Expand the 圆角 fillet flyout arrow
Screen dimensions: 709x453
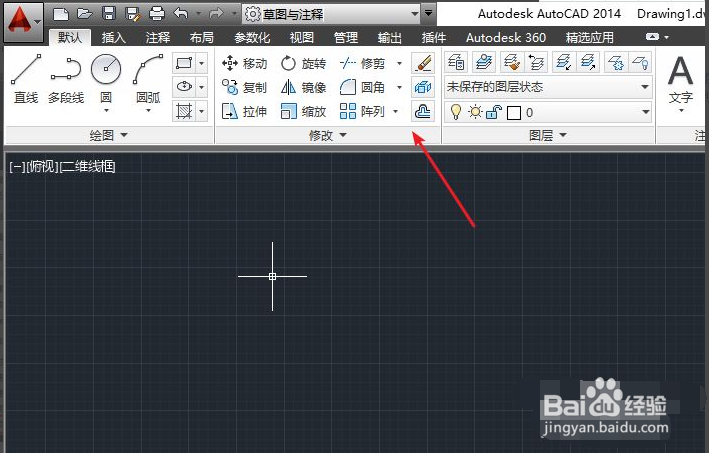click(399, 87)
